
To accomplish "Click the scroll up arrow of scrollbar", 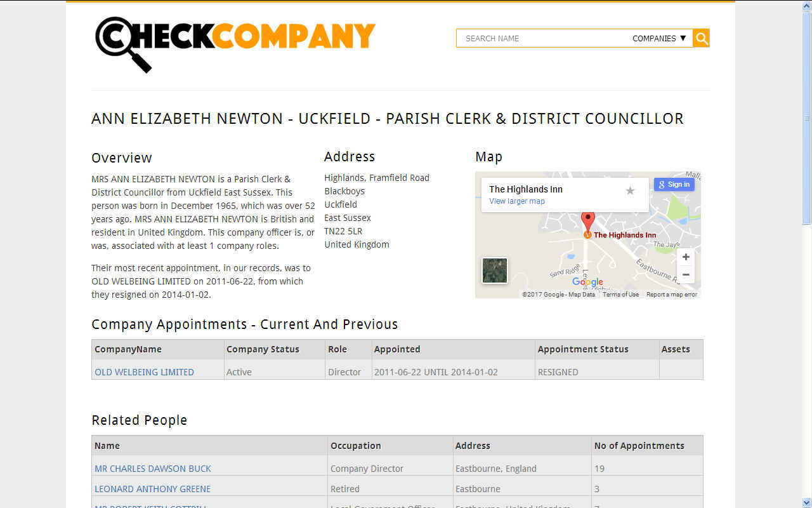I will [x=806, y=5].
